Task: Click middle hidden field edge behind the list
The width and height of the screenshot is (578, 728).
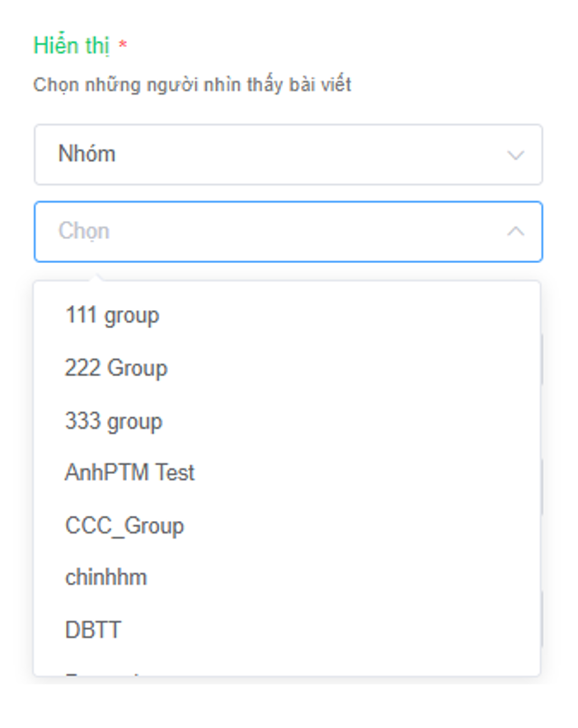Action: 543,486
